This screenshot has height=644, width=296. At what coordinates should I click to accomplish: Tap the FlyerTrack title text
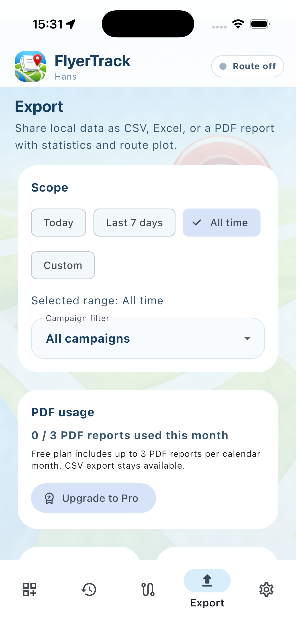pyautogui.click(x=93, y=61)
